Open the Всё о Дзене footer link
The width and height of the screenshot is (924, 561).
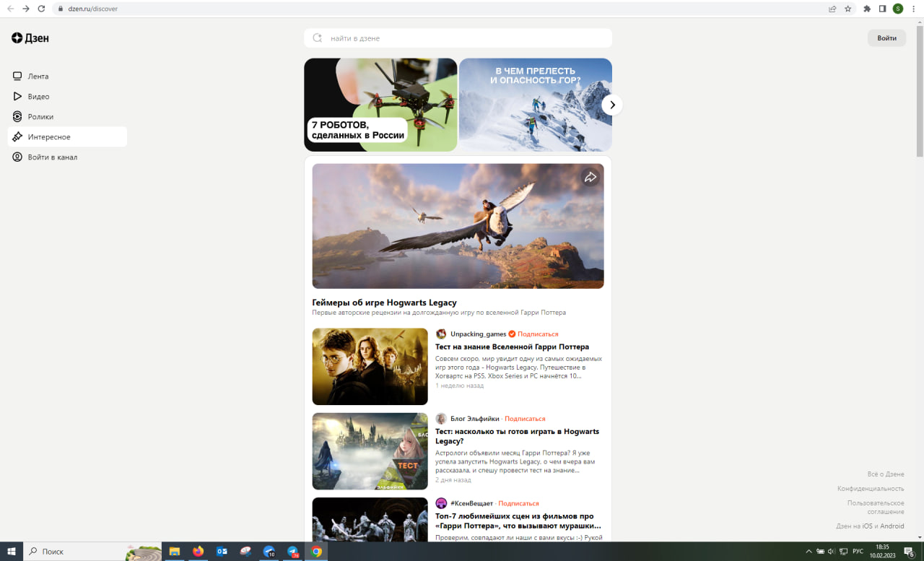(886, 474)
